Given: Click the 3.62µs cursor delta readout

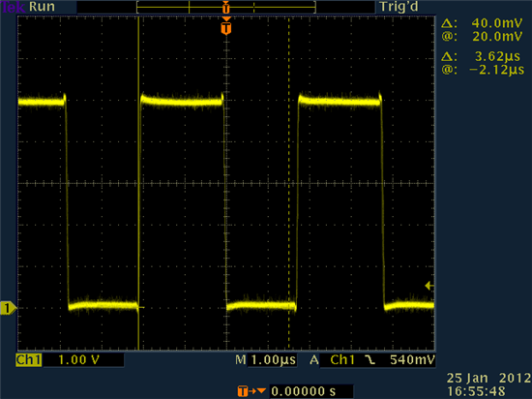Looking at the screenshot, I should [x=497, y=56].
